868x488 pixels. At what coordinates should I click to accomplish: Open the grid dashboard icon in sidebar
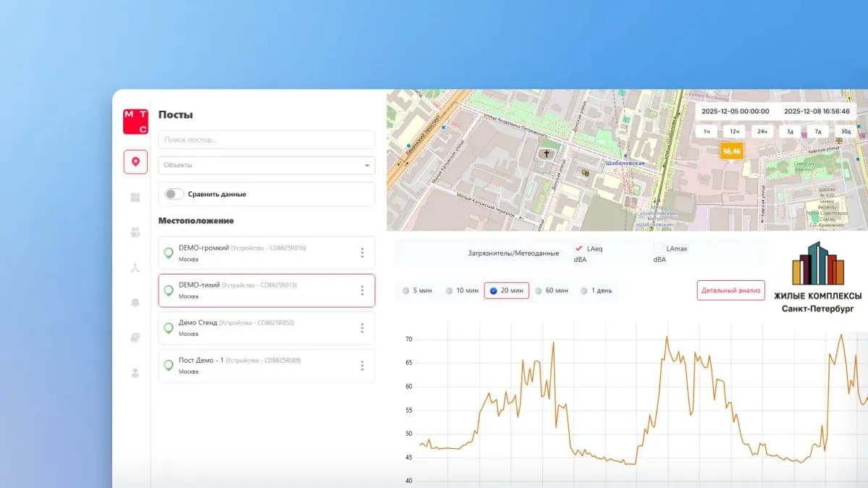tap(135, 197)
